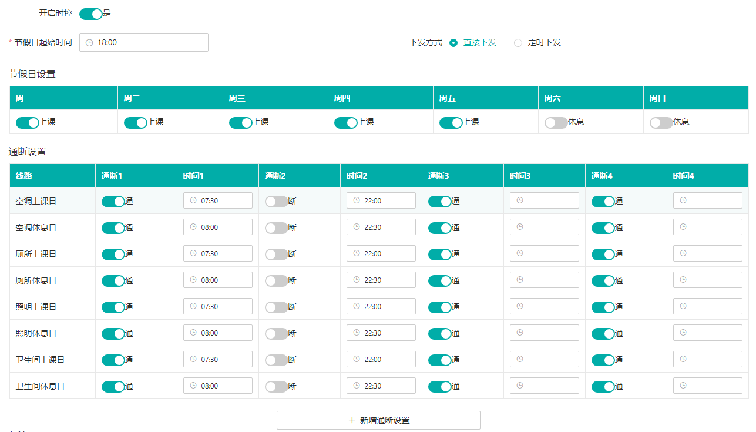Click the holiday start time 10:00 field

click(x=144, y=42)
